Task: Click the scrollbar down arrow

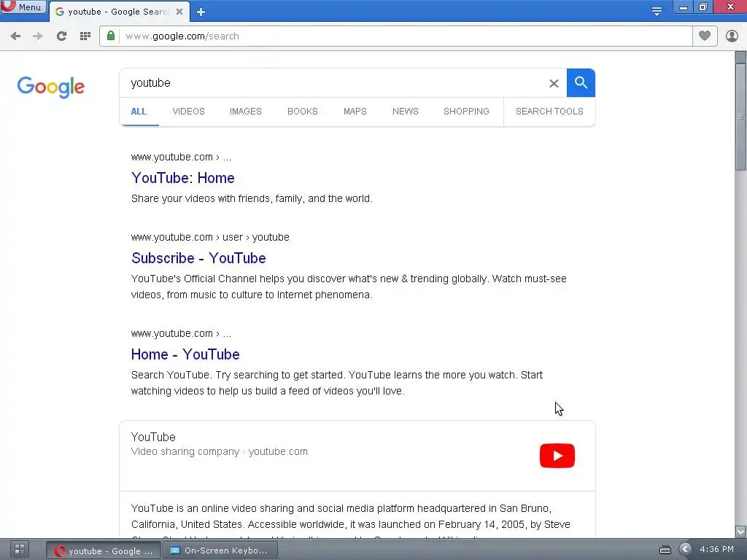Action: tap(740, 532)
